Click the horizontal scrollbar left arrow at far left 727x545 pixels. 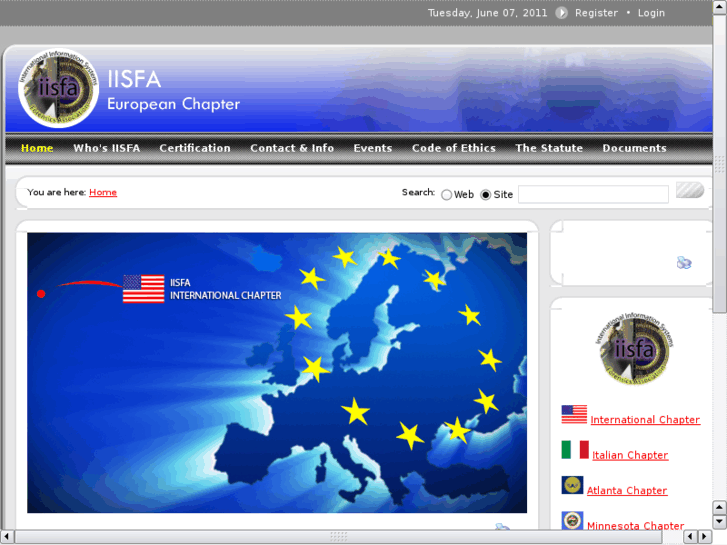6,537
